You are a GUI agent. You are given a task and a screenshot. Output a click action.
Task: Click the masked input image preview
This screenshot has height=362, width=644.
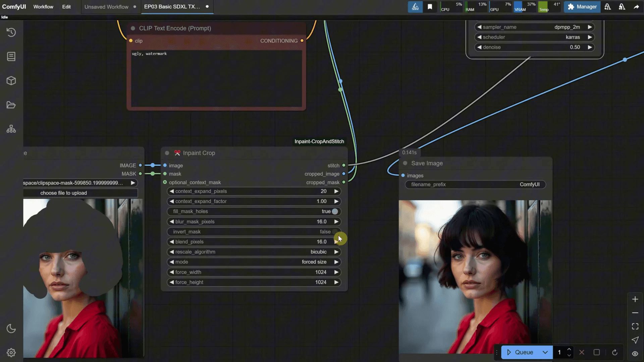pos(84,278)
